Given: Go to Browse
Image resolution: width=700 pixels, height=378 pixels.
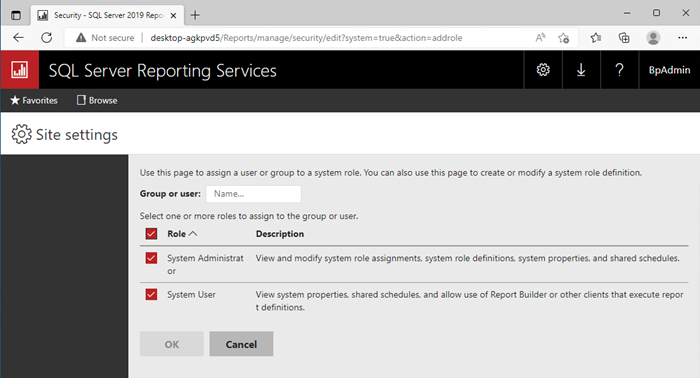Looking at the screenshot, I should 97,100.
